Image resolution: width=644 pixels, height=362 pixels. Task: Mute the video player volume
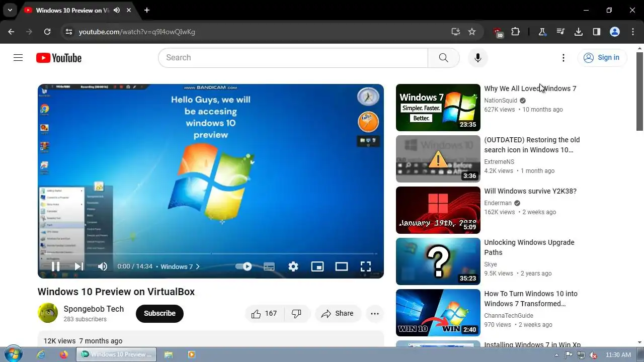click(103, 266)
